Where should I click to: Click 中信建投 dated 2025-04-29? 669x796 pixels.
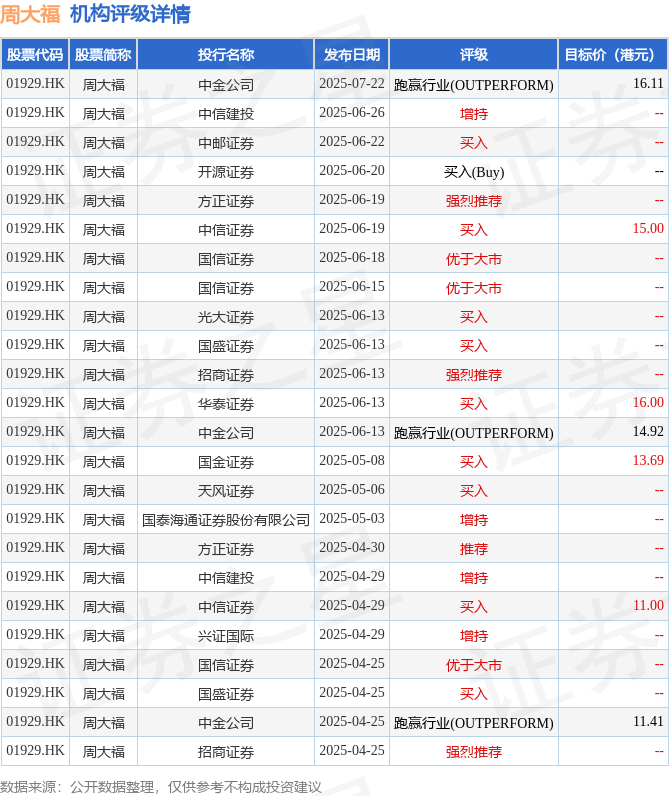tap(226, 578)
